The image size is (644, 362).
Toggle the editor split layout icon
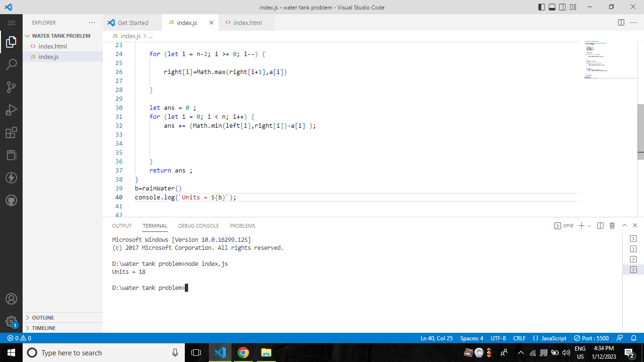620,22
